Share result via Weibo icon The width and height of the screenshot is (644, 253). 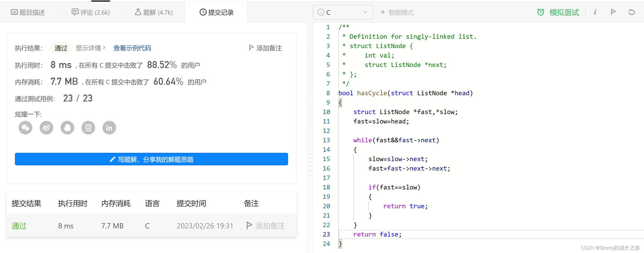click(x=46, y=128)
